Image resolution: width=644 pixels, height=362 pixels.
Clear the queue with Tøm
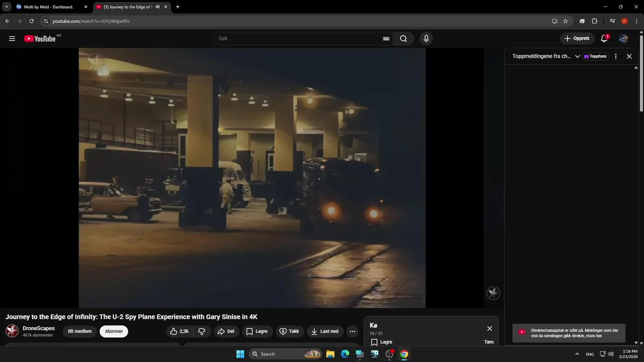[489, 342]
